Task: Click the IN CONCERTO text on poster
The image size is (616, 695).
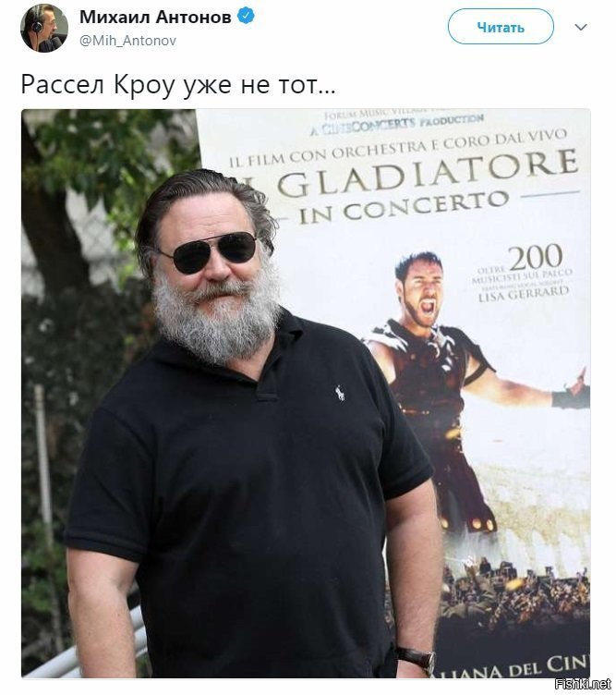Action: (403, 207)
